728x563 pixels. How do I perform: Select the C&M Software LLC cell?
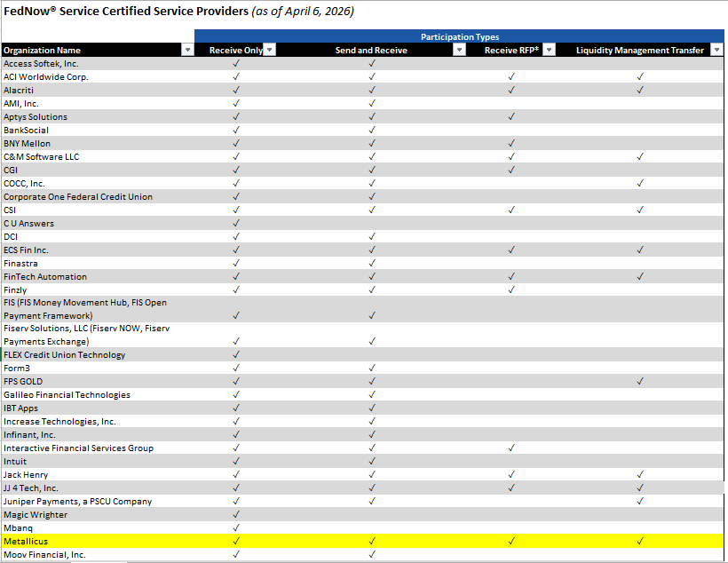tap(98, 156)
